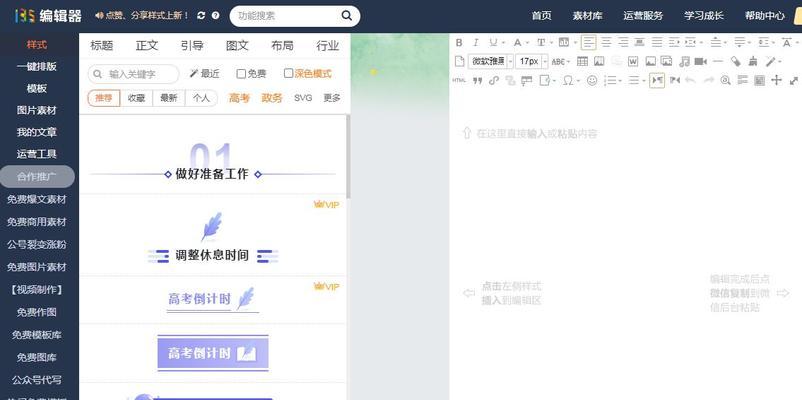
Task: Insert a blockquote
Action: [478, 80]
